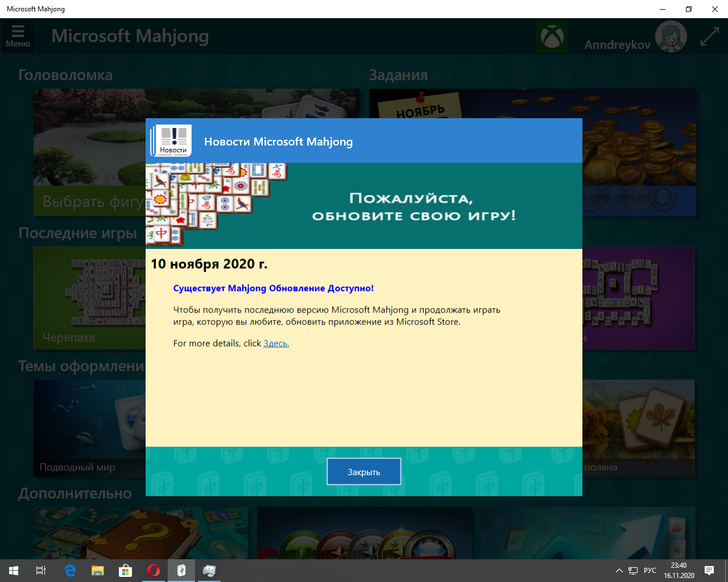Open File Explorer from the taskbar
The height and width of the screenshot is (582, 728).
tap(98, 571)
